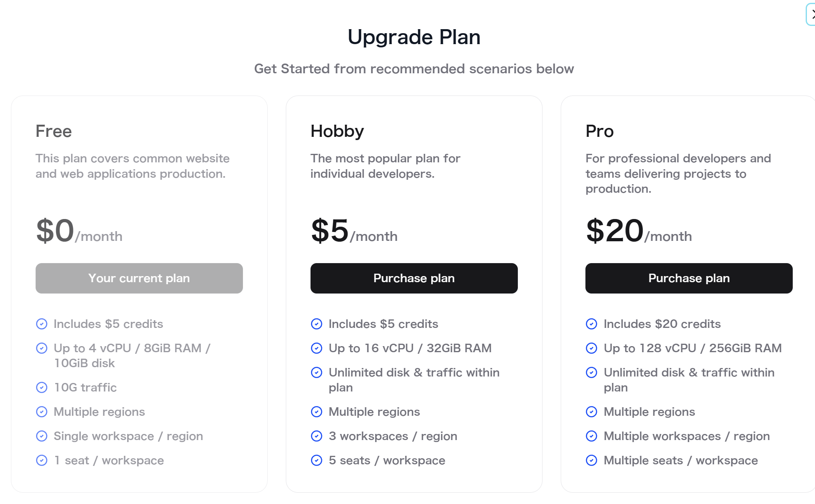
Task: Click check icon beside 10G traffic
Action: click(42, 387)
